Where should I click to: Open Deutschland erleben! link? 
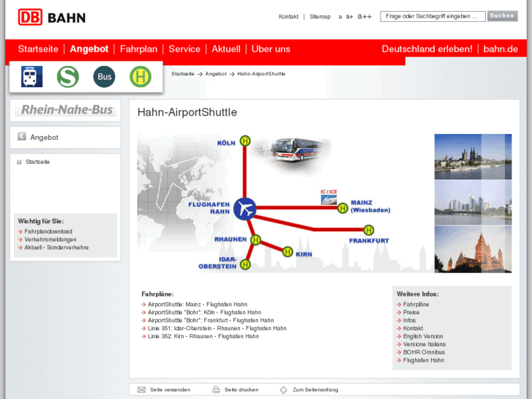(427, 49)
